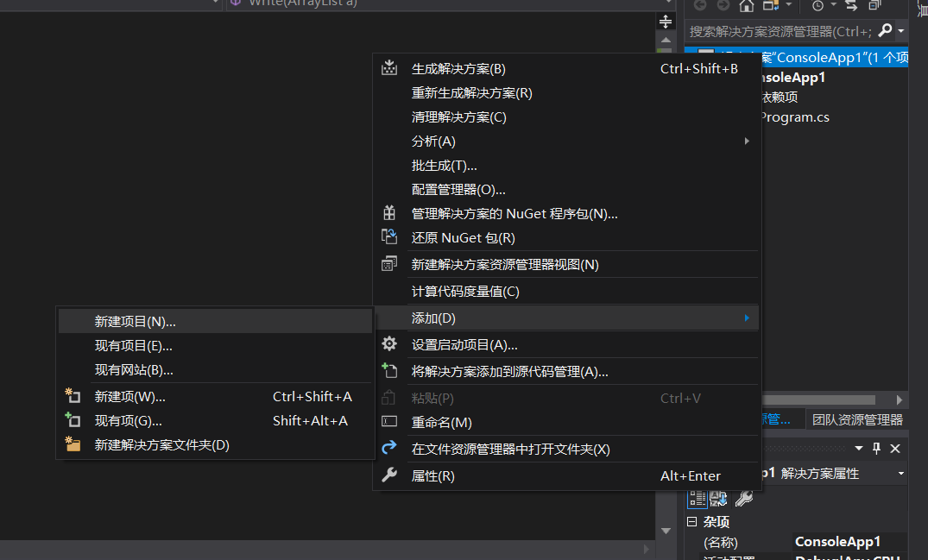Click the wrench icon beside 属性(R)
The height and width of the screenshot is (560, 928).
(x=388, y=475)
